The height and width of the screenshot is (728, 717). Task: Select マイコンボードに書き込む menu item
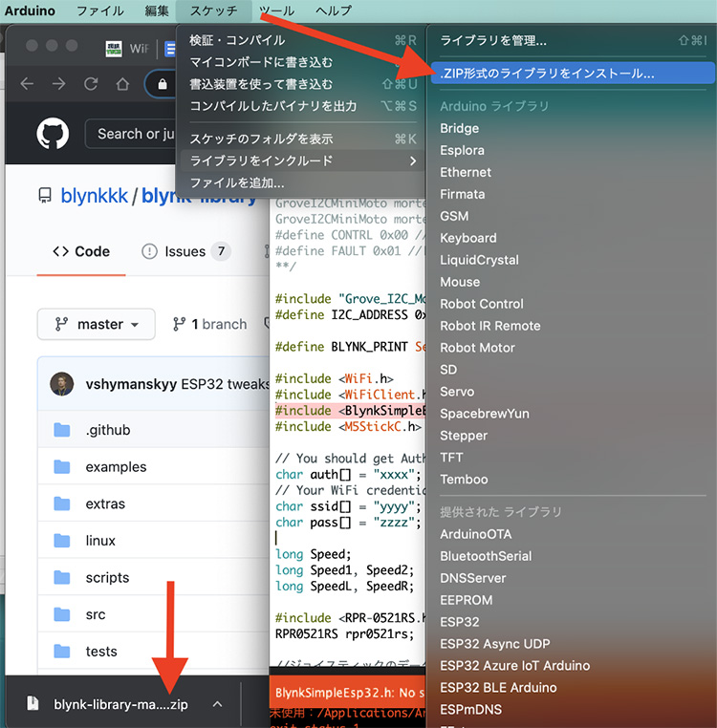(x=302, y=62)
